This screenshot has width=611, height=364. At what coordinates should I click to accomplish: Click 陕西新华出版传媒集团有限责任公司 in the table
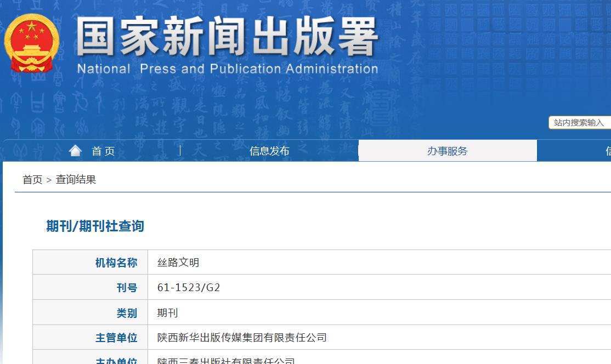[242, 338]
